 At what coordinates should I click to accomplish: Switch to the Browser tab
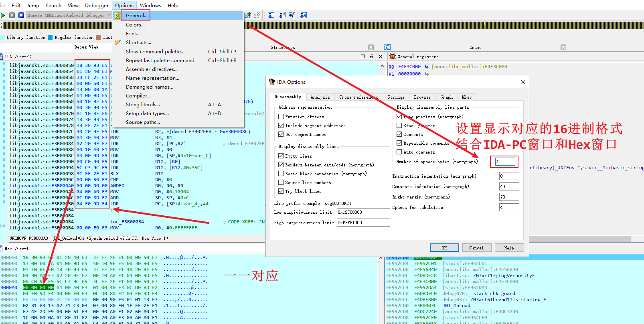coord(422,97)
